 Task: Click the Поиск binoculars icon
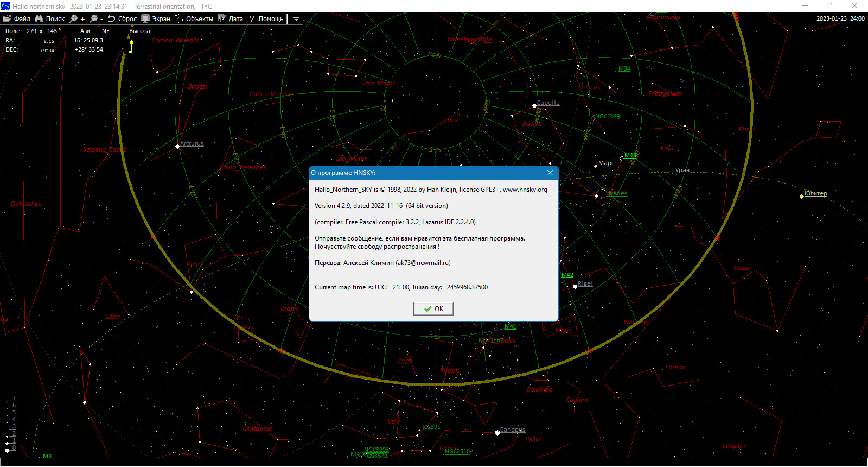39,18
